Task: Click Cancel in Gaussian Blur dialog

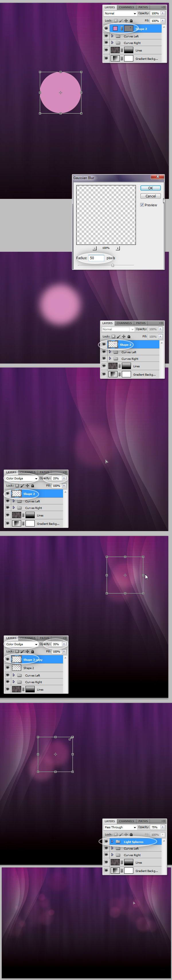Action: (150, 196)
